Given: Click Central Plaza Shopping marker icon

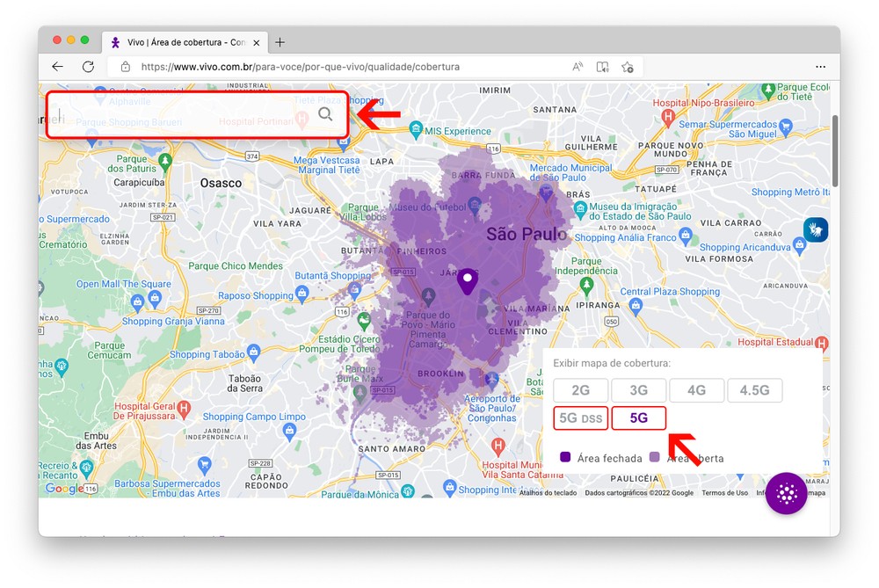Looking at the screenshot, I should [x=636, y=306].
